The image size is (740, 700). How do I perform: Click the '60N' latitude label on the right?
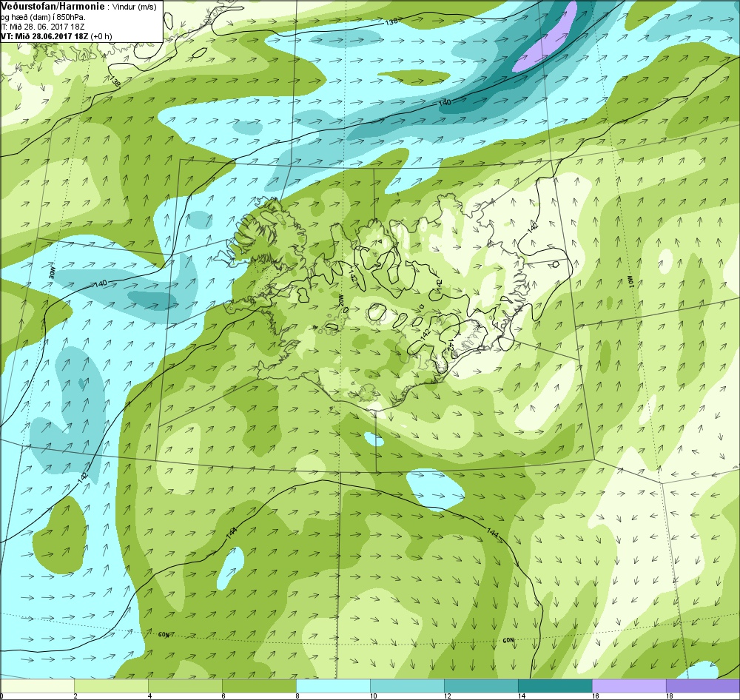point(508,641)
